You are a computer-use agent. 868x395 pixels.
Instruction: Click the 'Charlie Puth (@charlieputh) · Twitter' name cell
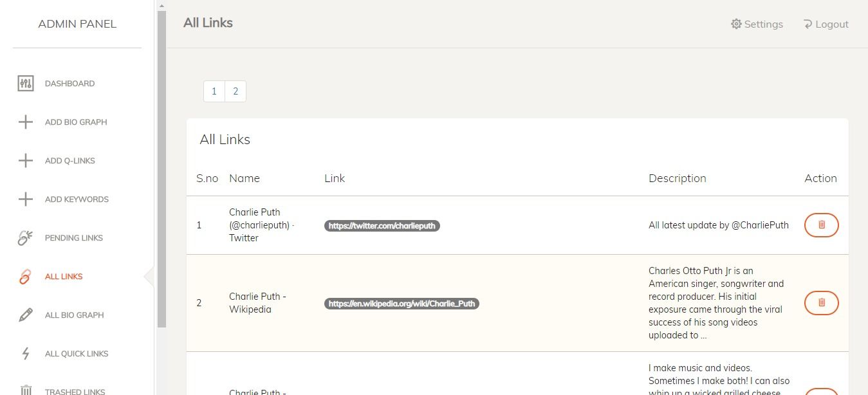[261, 225]
